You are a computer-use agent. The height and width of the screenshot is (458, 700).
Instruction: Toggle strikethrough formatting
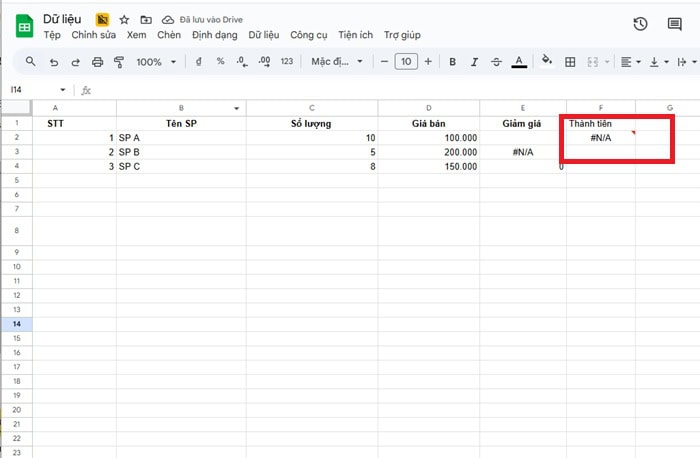(x=496, y=62)
